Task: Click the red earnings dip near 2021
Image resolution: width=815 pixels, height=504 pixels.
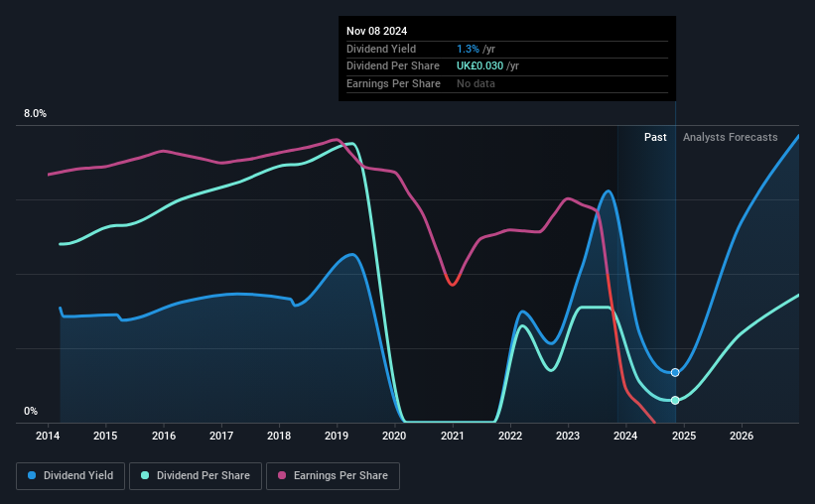Action: coord(452,281)
